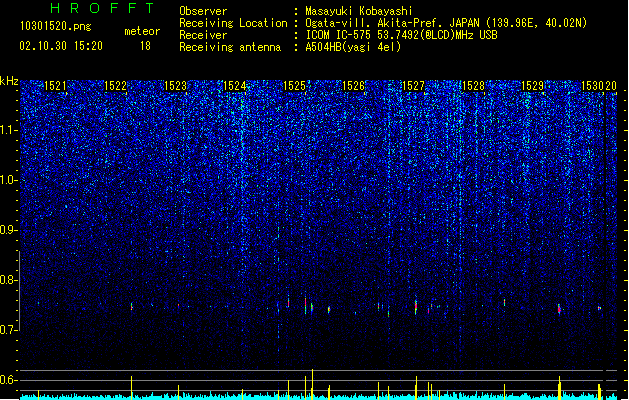Click the 1530 time marker

coord(592,86)
